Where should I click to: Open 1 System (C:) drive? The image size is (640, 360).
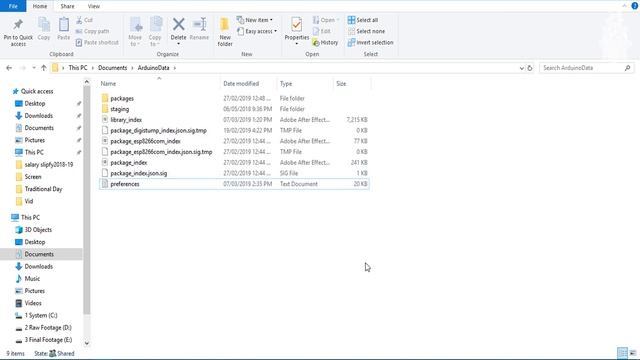41,316
